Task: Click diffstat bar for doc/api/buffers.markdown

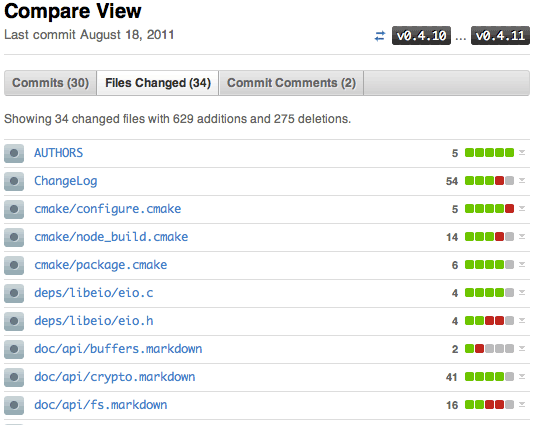Action: point(489,348)
